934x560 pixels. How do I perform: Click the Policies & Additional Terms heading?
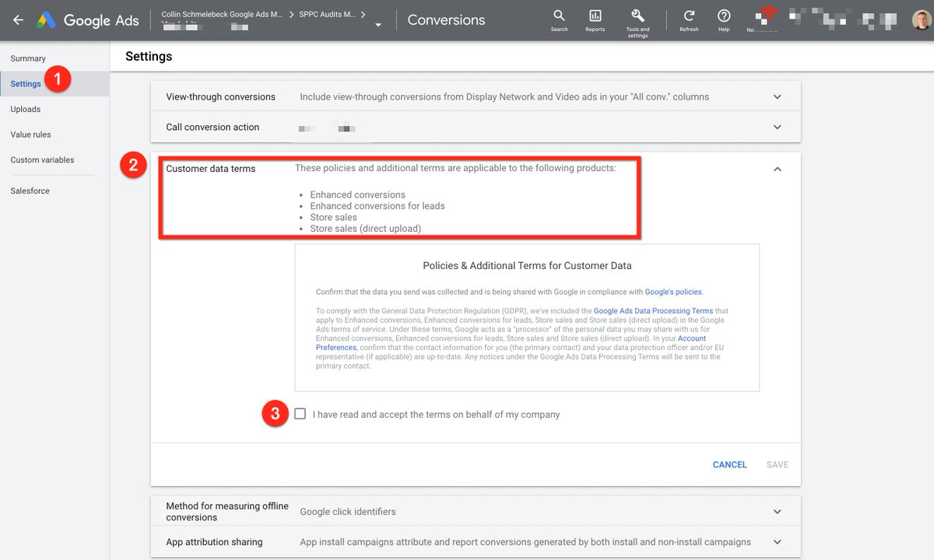click(x=527, y=265)
